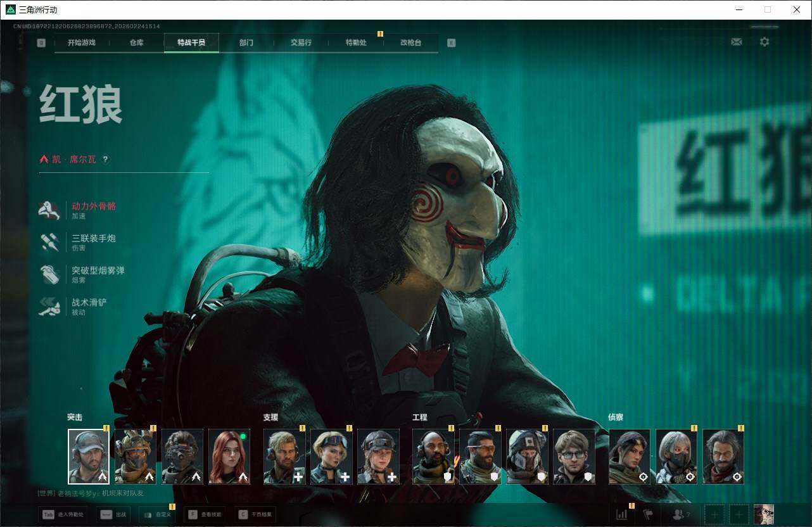The image size is (812, 527).
Task: Switch to the 改枪台 tab
Action: coord(410,43)
